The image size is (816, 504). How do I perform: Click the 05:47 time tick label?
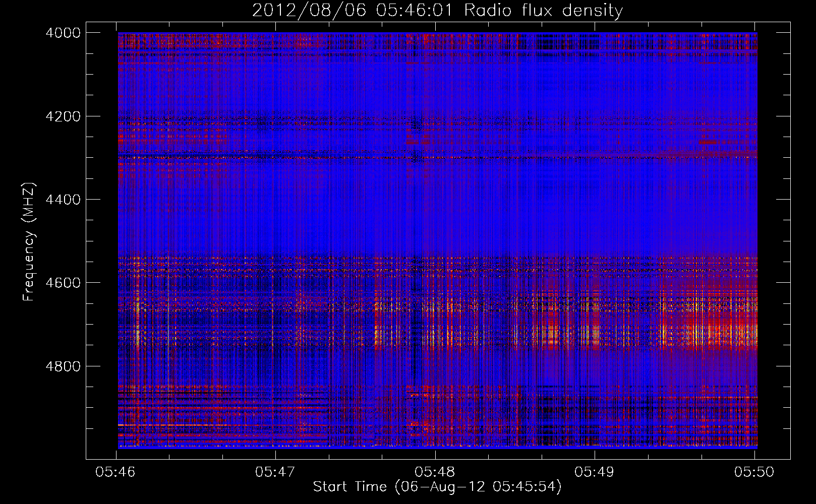coord(275,472)
